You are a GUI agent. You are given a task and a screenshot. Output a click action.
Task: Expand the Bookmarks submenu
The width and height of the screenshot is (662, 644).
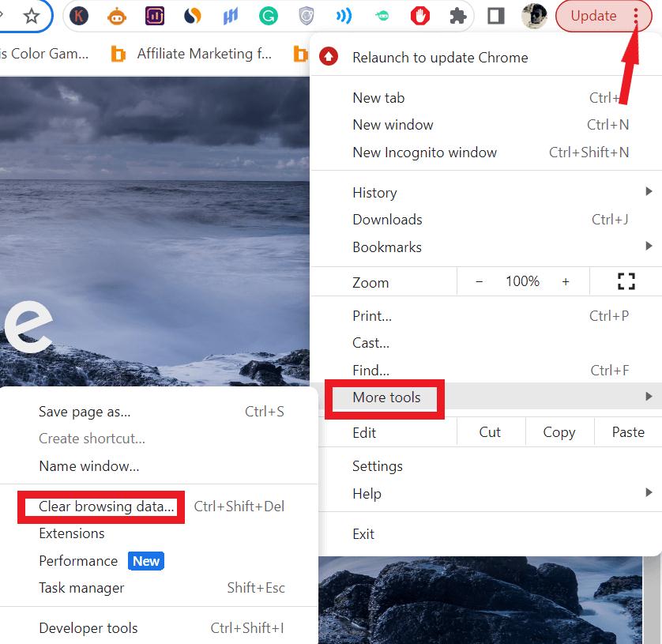click(486, 247)
